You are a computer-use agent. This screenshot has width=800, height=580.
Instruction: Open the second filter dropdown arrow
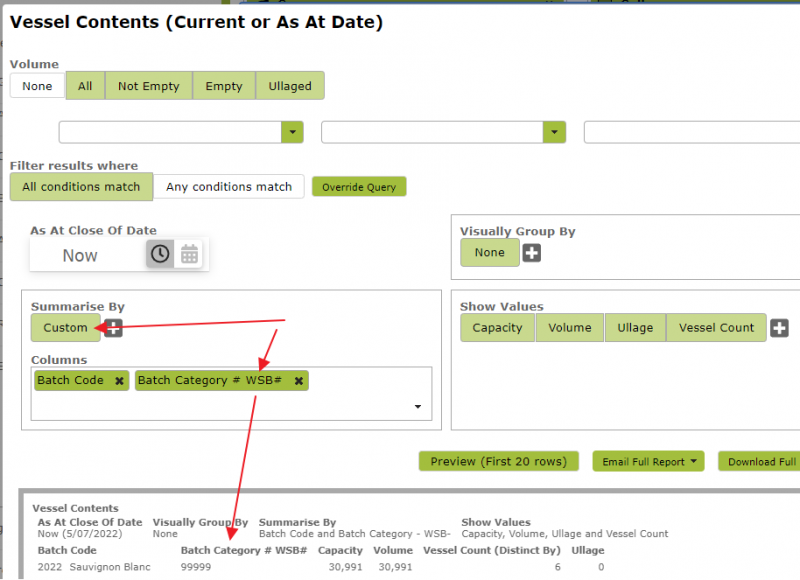[554, 132]
